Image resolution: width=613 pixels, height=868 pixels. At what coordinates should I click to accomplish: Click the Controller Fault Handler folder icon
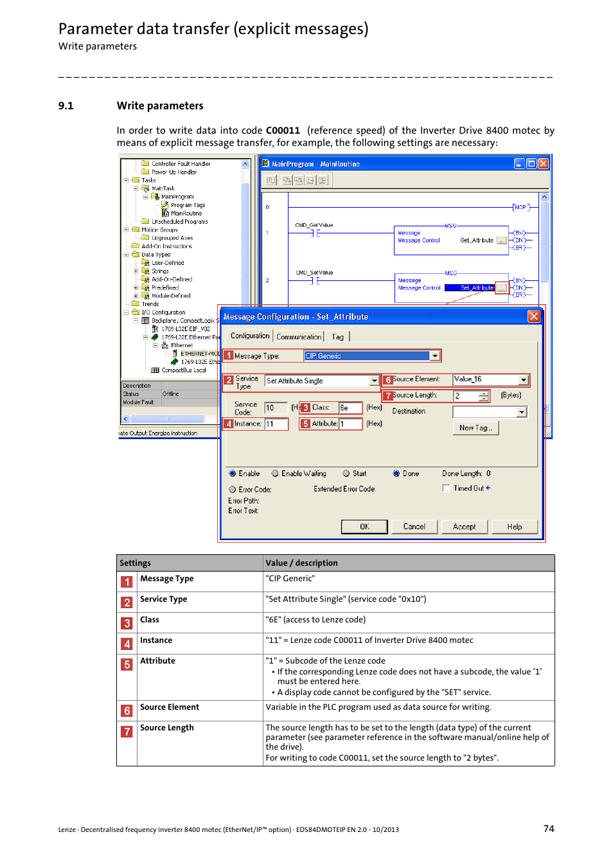click(145, 163)
